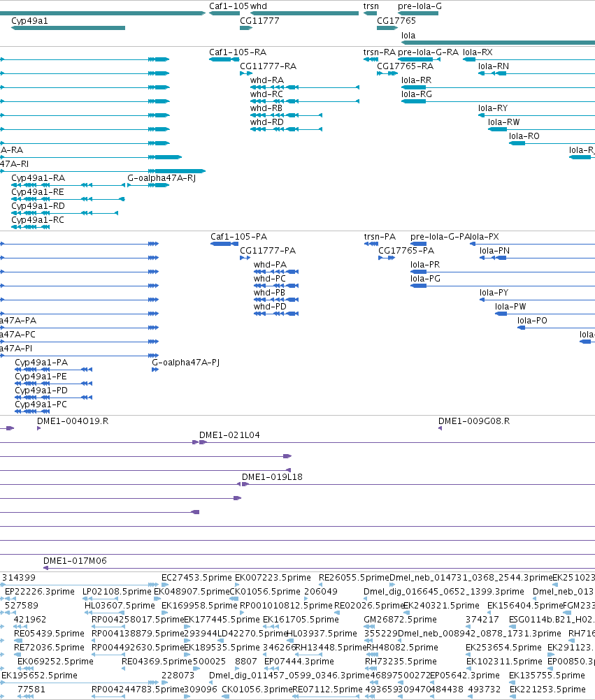
Task: Click protein G-oalpha47A-PJ label
Action: pyautogui.click(x=186, y=363)
